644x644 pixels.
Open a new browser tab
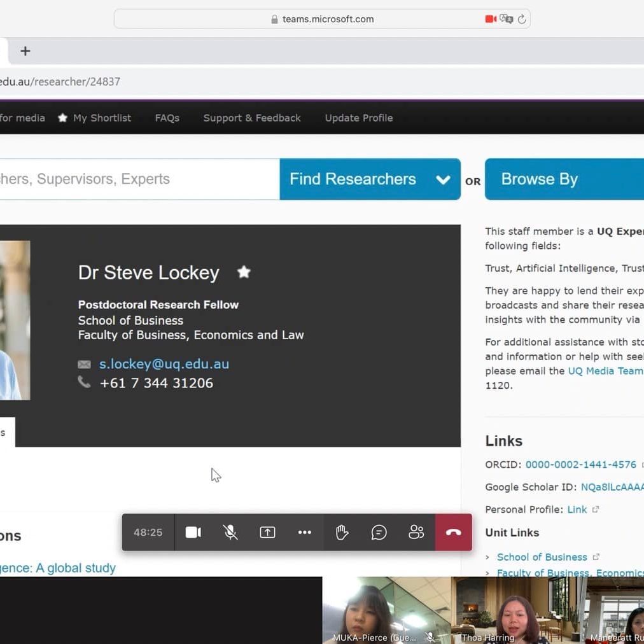25,51
